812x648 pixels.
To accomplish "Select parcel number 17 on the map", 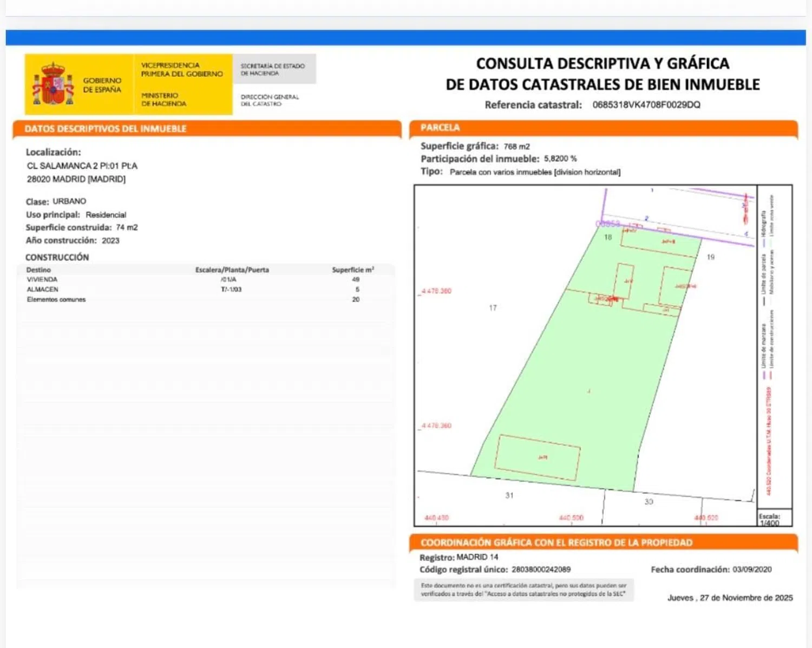I will pyautogui.click(x=493, y=308).
